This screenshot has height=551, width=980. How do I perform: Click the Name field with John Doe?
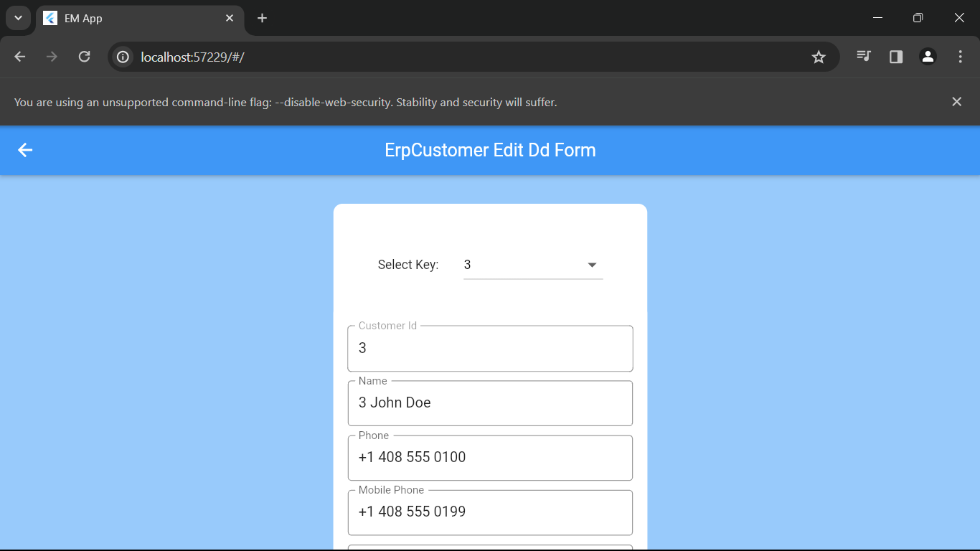[x=490, y=403]
